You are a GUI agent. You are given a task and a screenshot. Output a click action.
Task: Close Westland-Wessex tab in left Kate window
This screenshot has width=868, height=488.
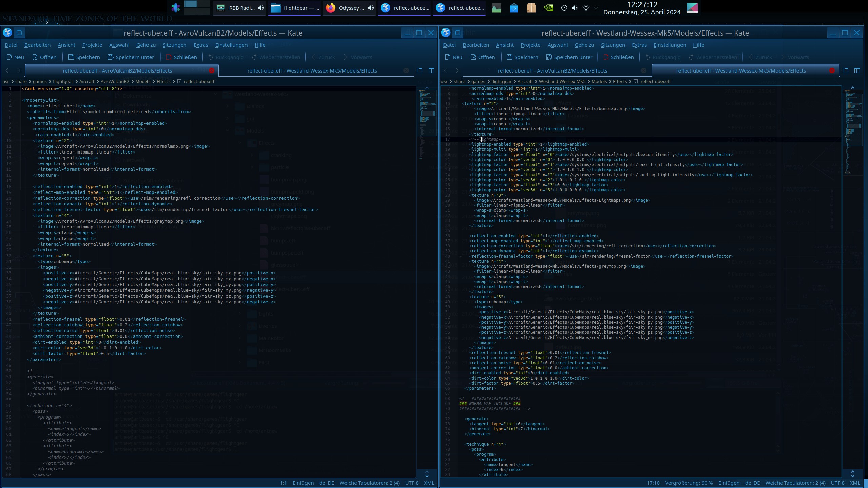406,70
